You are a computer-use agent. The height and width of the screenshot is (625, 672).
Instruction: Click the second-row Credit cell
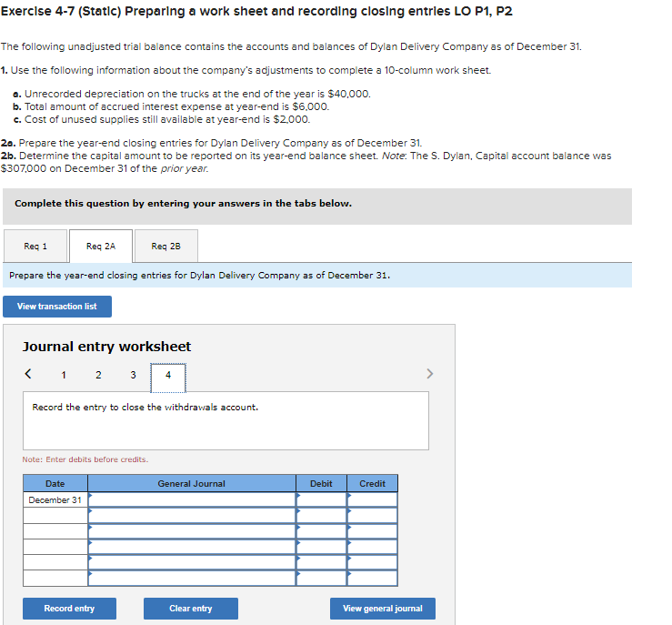[372, 516]
